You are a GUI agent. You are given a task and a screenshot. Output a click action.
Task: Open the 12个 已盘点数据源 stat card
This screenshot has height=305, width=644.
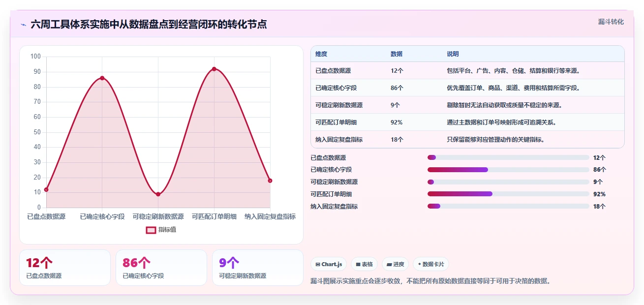(65, 268)
